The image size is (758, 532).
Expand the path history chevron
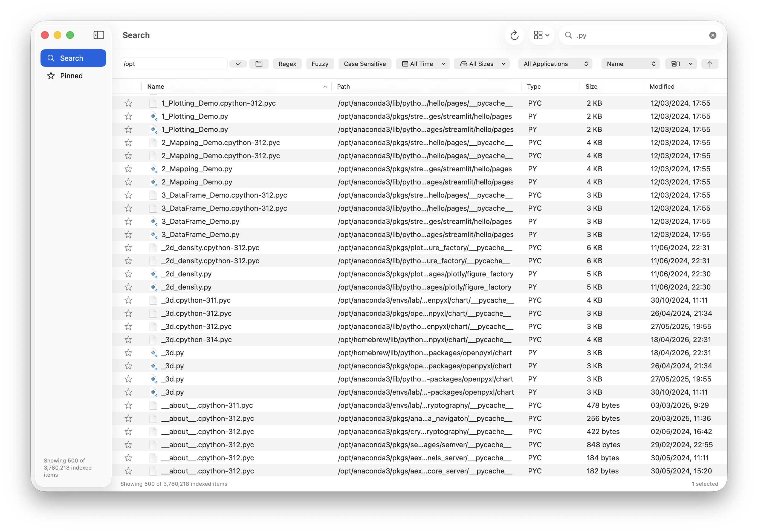click(x=238, y=64)
